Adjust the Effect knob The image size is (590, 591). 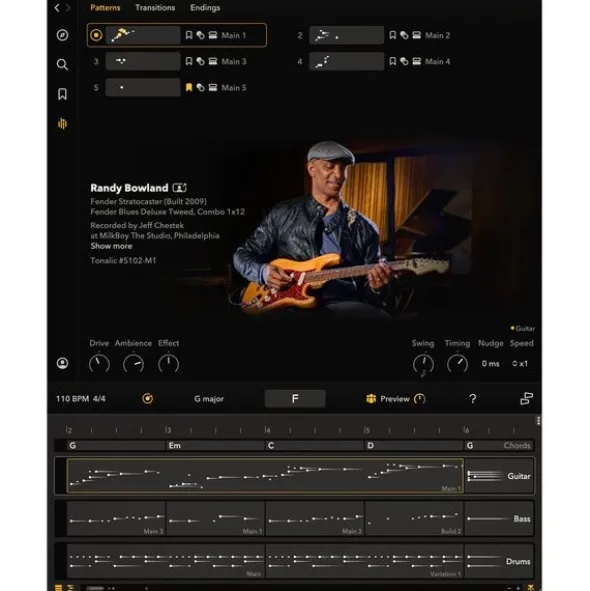[168, 364]
